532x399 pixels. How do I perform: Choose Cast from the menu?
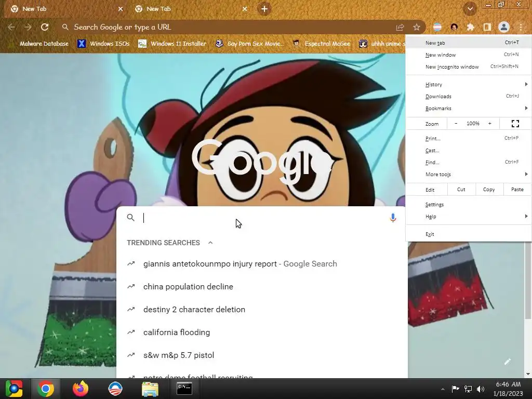(x=469, y=150)
